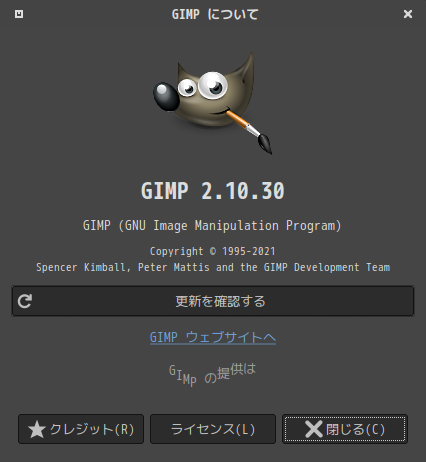Click the 更新を確認する button
Viewport: 426px width, 462px height.
click(x=213, y=301)
